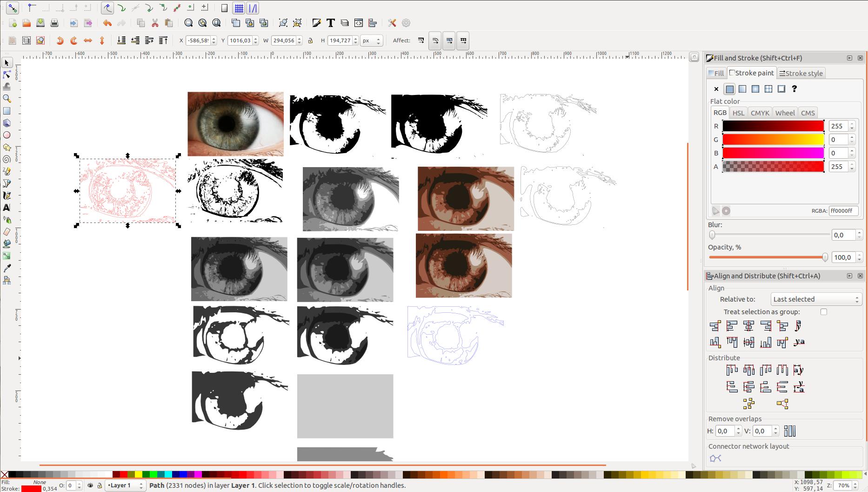Select the Node edit tool

[7, 75]
